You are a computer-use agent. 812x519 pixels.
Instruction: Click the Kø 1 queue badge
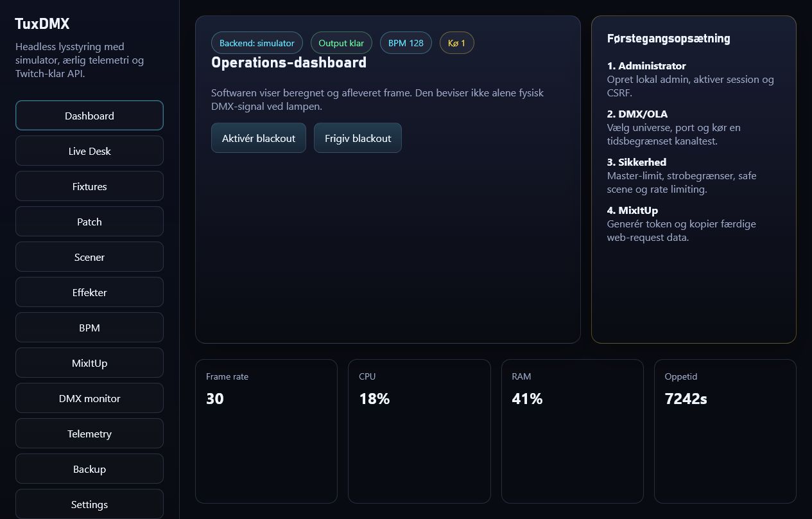pyautogui.click(x=457, y=43)
